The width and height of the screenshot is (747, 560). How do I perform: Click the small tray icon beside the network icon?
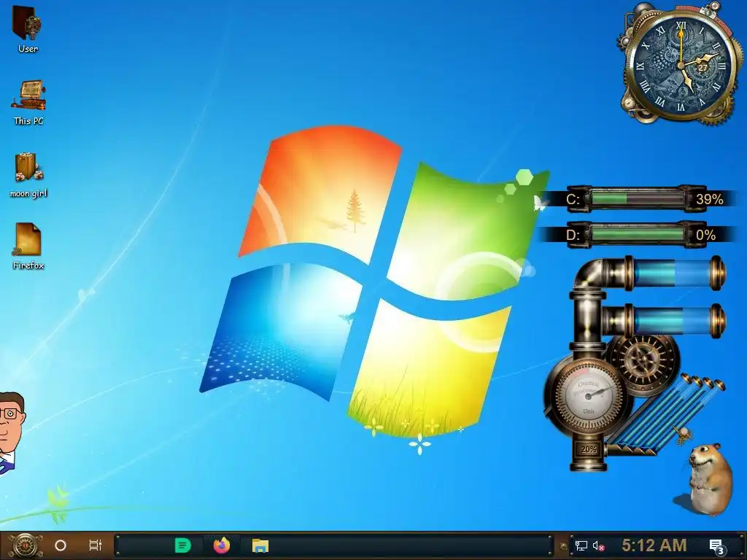pyautogui.click(x=564, y=546)
